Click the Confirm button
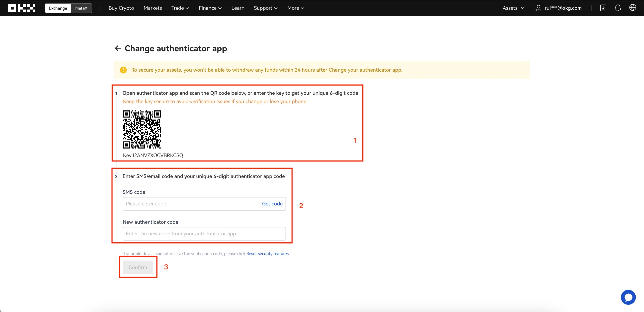The width and height of the screenshot is (644, 312). tap(138, 267)
